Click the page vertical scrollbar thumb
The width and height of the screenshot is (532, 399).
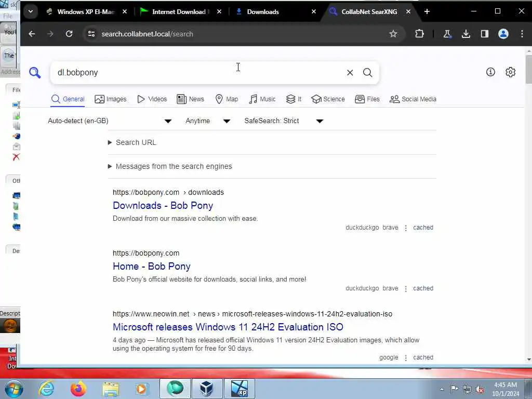(x=528, y=69)
